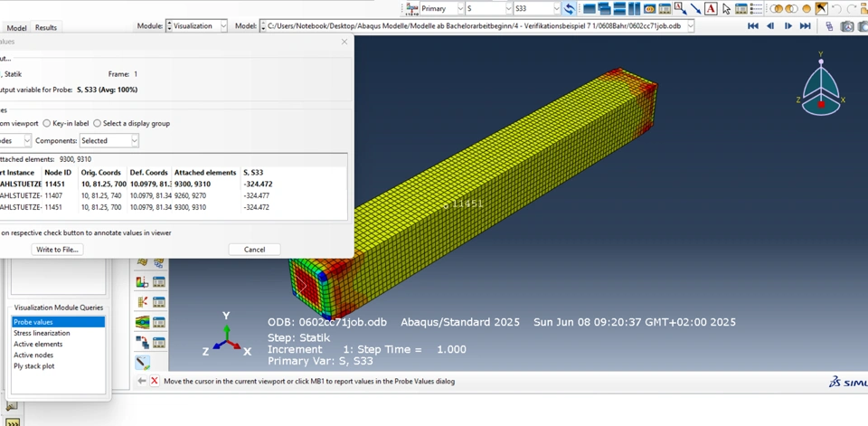Viewport: 868px width, 426px height.
Task: Select table row with Node ID 11407
Action: 174,195
